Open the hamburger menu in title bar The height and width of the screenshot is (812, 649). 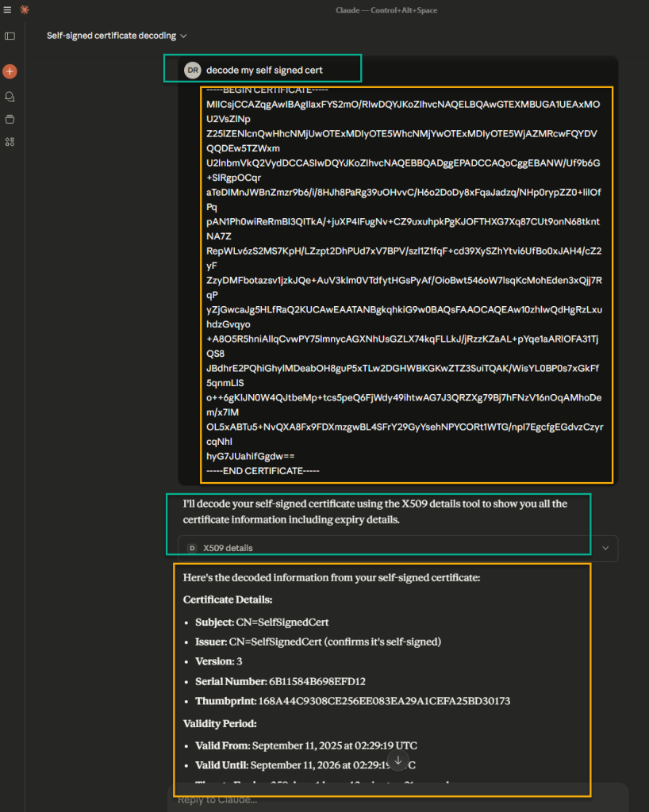[8, 10]
